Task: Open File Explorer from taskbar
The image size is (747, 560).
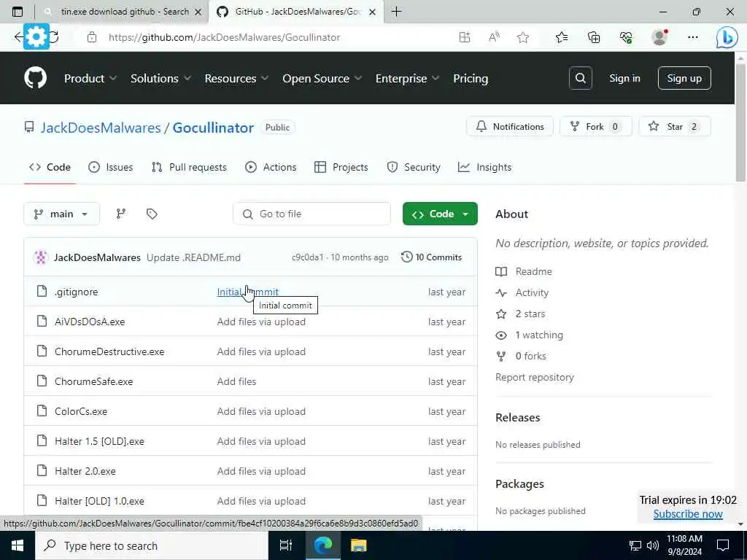Action: click(359, 545)
